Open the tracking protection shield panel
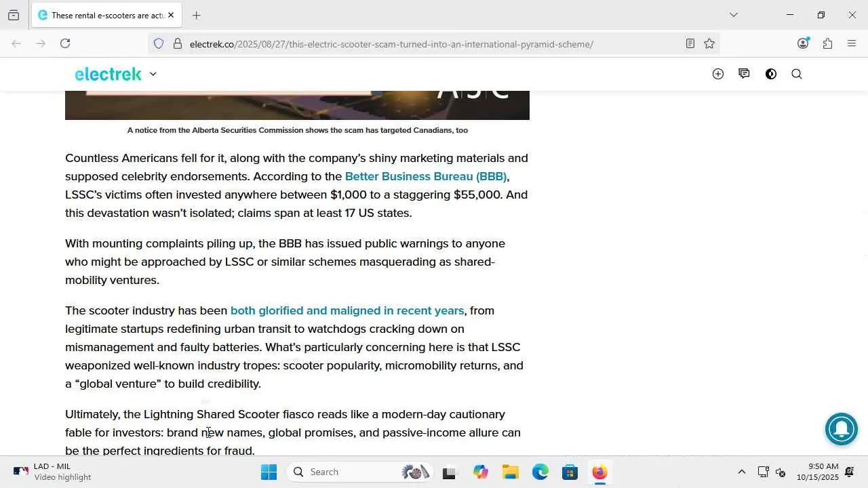 click(x=159, y=44)
